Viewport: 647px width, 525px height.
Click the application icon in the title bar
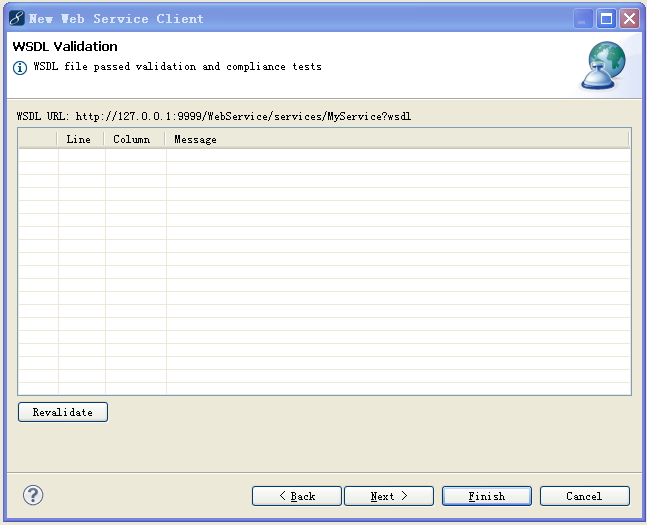(x=17, y=19)
